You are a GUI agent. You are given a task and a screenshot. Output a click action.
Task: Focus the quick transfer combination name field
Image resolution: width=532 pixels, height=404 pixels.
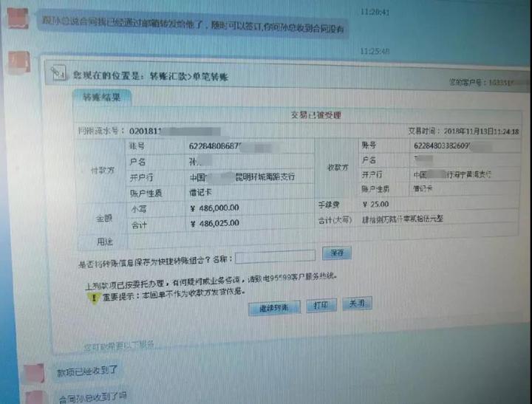pos(275,257)
